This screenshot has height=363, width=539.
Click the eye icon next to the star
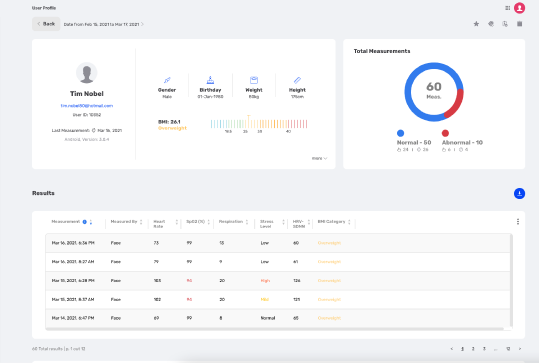(491, 24)
